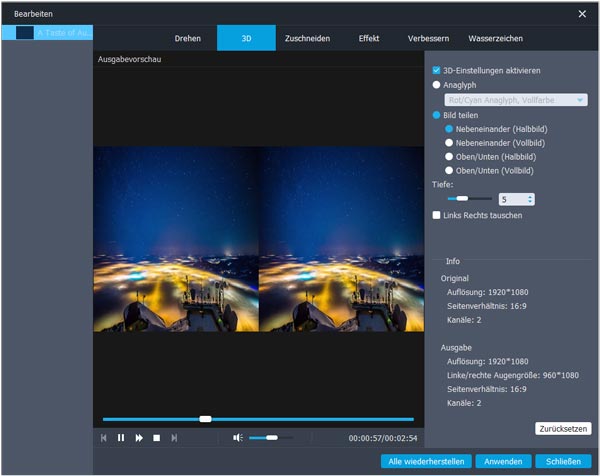
Task: Choose Oben/Unten (Halbbild) split mode
Action: 449,157
